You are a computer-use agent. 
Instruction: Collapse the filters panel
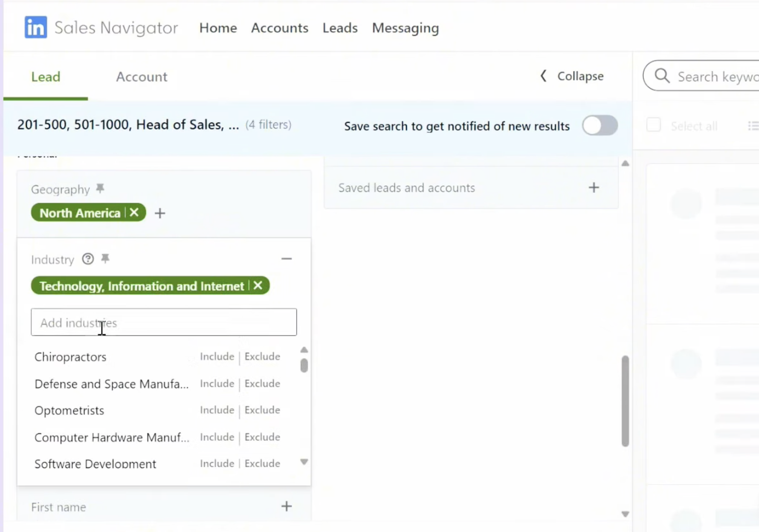pos(572,76)
